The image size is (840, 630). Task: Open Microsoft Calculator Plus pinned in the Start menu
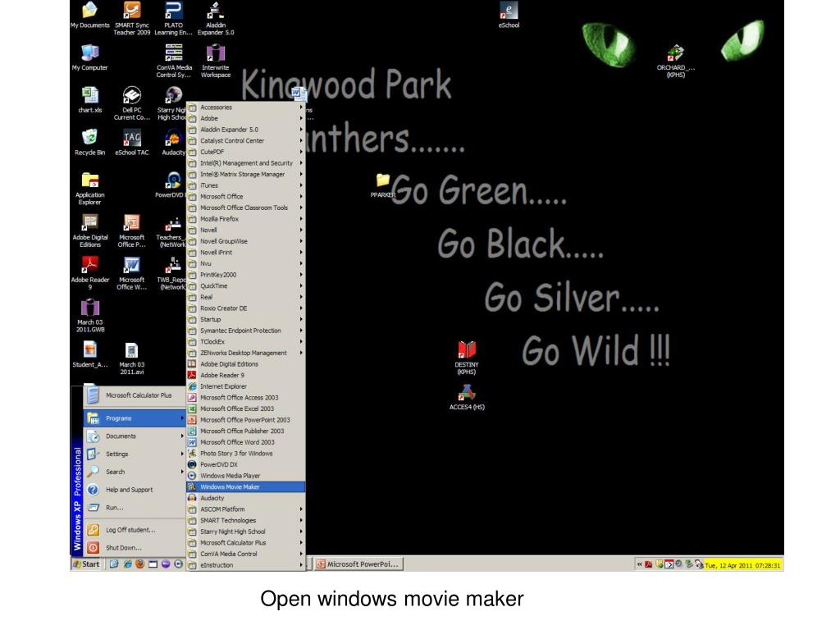[x=135, y=395]
